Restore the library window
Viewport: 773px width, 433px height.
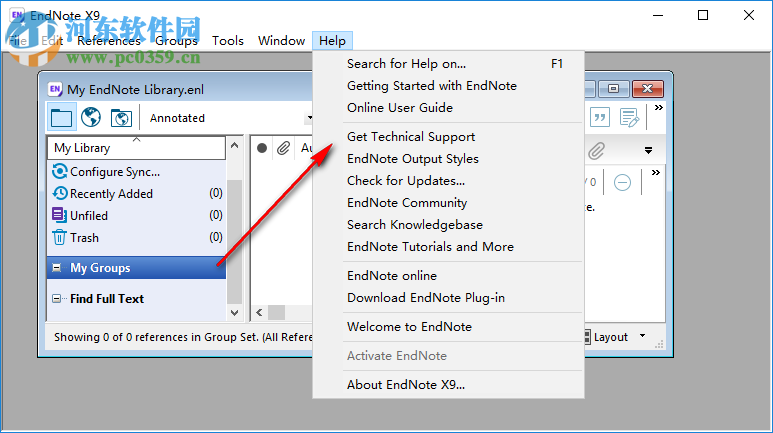click(613, 89)
